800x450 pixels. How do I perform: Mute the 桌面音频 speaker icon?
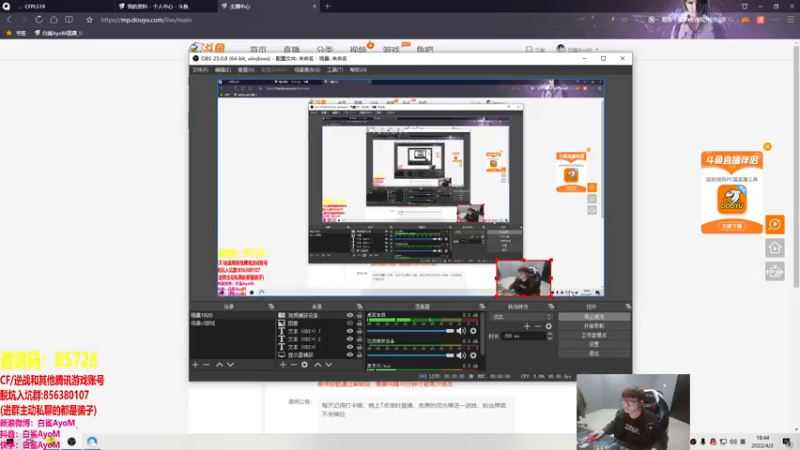tap(461, 331)
